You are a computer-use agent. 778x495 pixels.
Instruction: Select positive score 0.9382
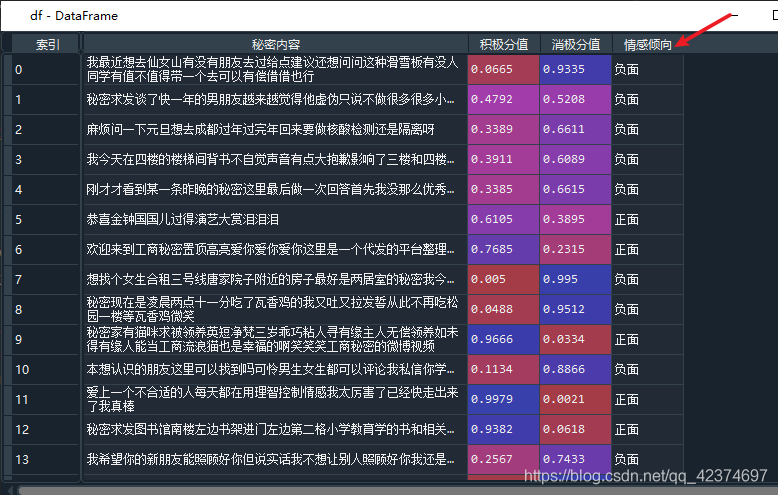tap(503, 430)
